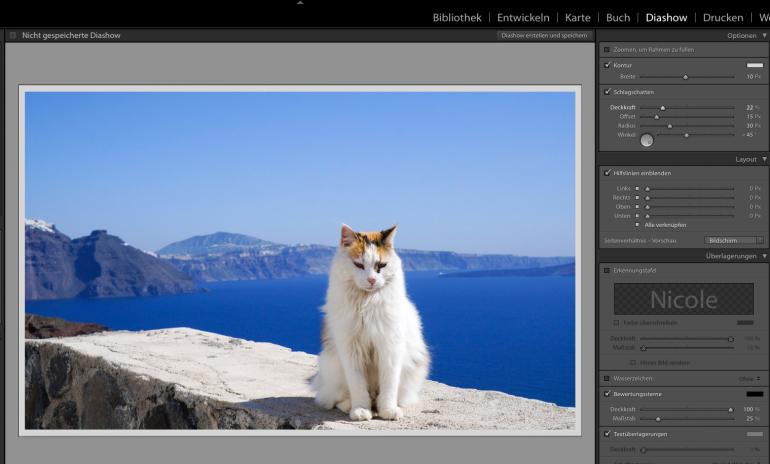Screen dimensions: 770x464
Task: Click the top panel collapse arrow
Action: pos(300,2)
